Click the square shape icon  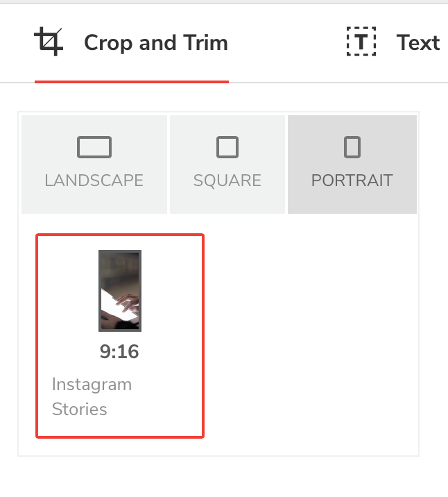point(227,148)
